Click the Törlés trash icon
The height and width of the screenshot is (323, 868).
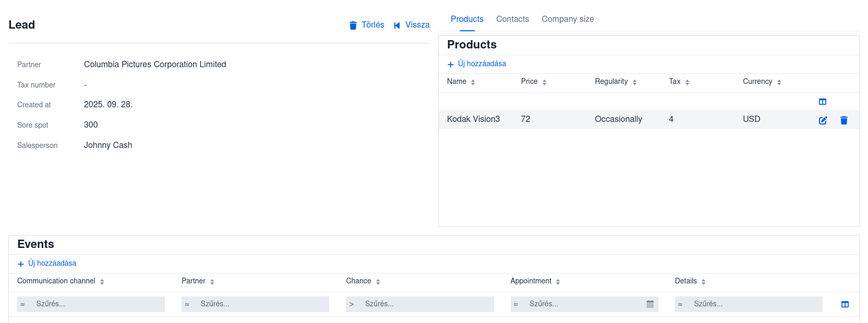(x=353, y=26)
